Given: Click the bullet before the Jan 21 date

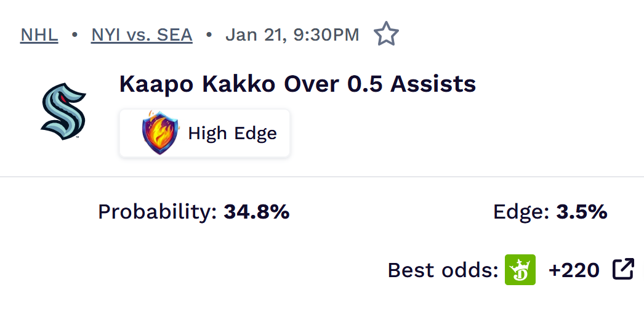Looking at the screenshot, I should pos(209,34).
